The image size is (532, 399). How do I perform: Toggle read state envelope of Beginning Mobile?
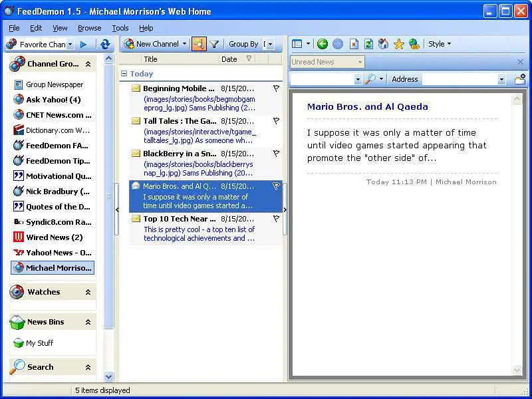pyautogui.click(x=136, y=88)
